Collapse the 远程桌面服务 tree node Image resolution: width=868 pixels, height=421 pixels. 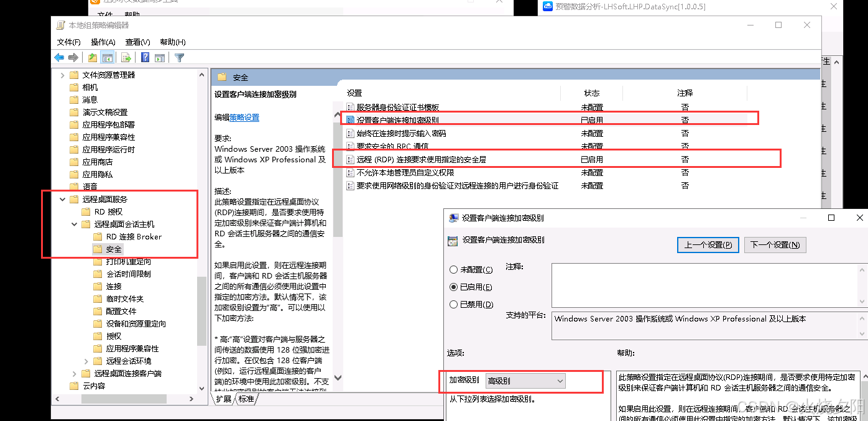(x=62, y=199)
